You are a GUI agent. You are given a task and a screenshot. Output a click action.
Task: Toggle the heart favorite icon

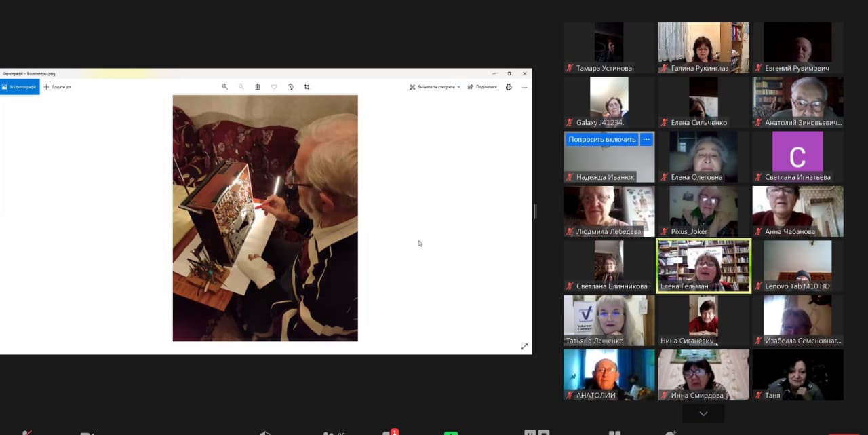tap(274, 87)
